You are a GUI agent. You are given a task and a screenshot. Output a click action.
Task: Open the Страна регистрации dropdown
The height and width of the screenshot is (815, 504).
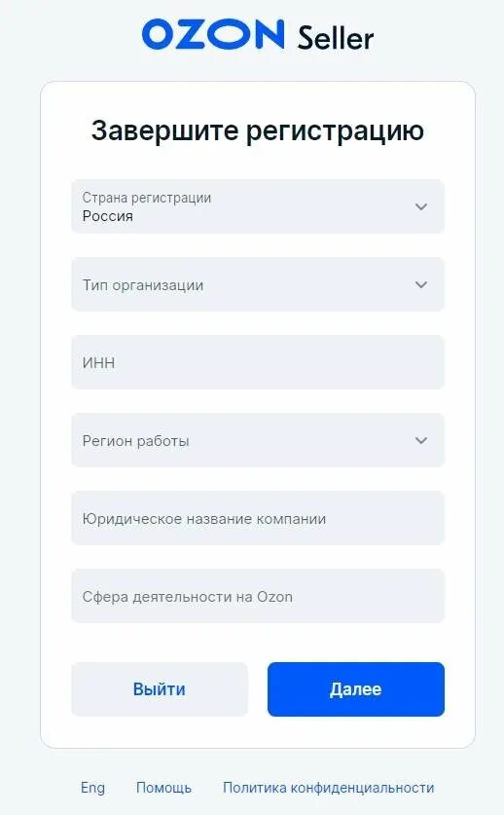pos(258,206)
